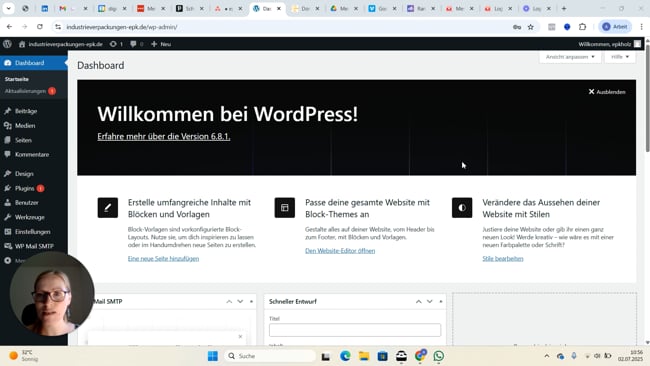The image size is (650, 366).
Task: Focus the Titel input field
Action: pos(355,330)
